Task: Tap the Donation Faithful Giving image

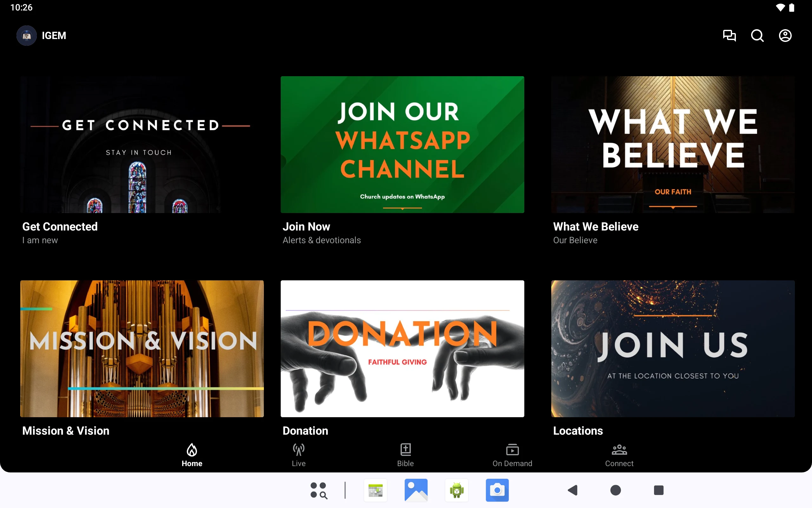Action: coord(402,349)
